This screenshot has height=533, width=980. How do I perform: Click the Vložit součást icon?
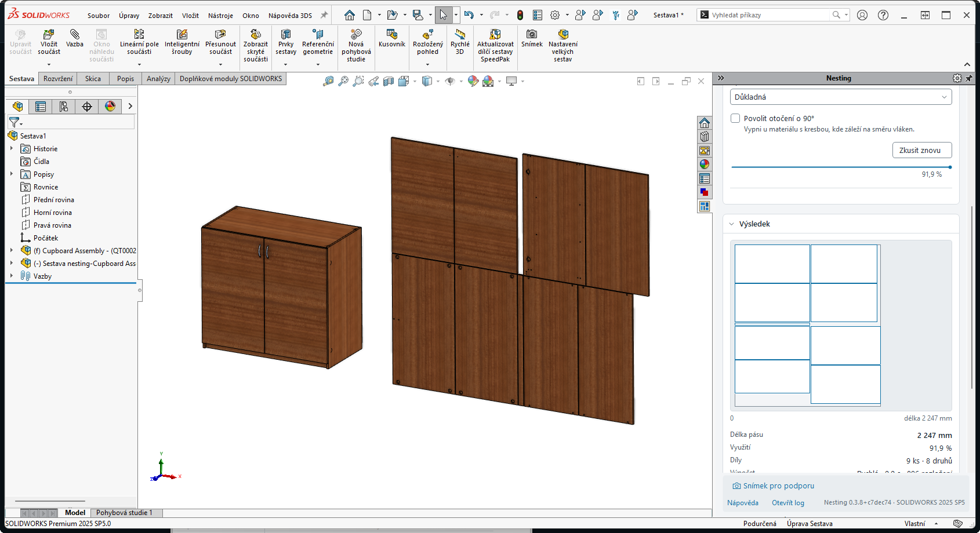coord(49,34)
